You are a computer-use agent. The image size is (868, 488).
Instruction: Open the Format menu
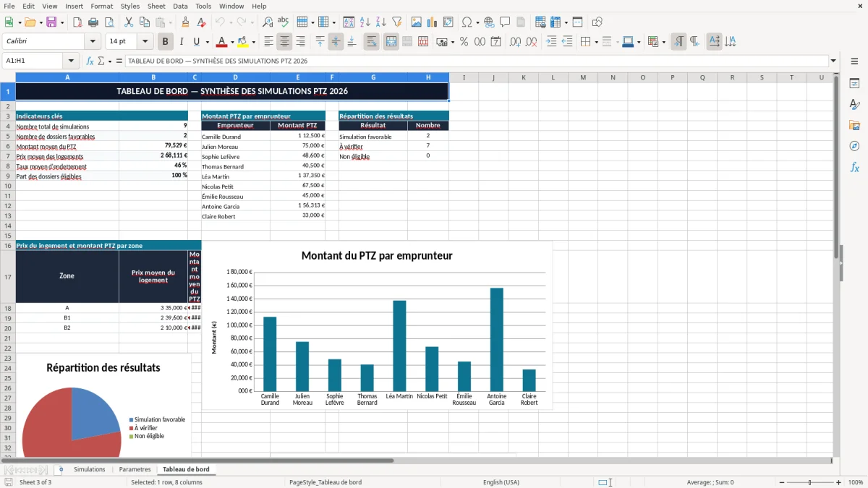[x=101, y=6]
